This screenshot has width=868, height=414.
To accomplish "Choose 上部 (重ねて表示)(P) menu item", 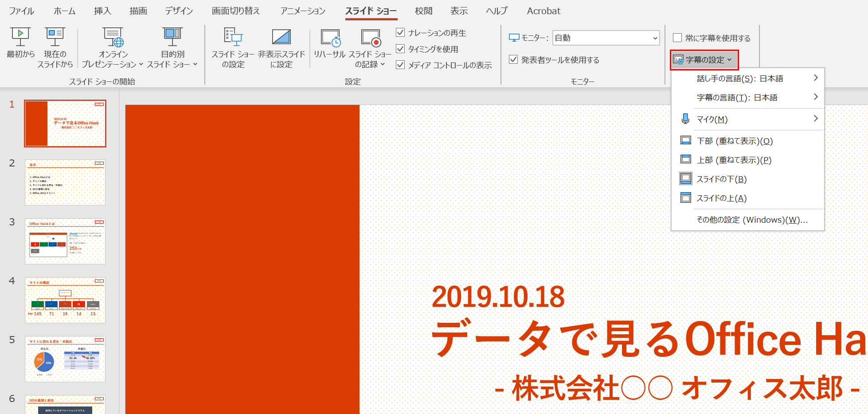I will coord(748,160).
